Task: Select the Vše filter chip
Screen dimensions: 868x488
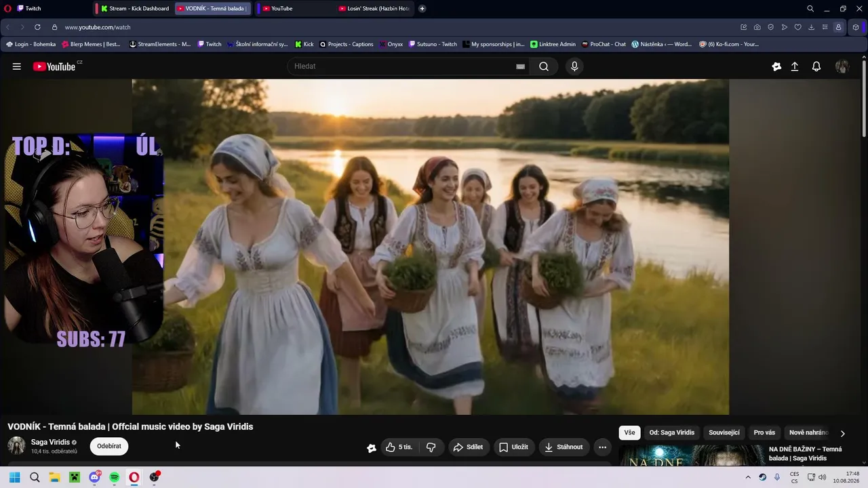Action: [x=629, y=433]
